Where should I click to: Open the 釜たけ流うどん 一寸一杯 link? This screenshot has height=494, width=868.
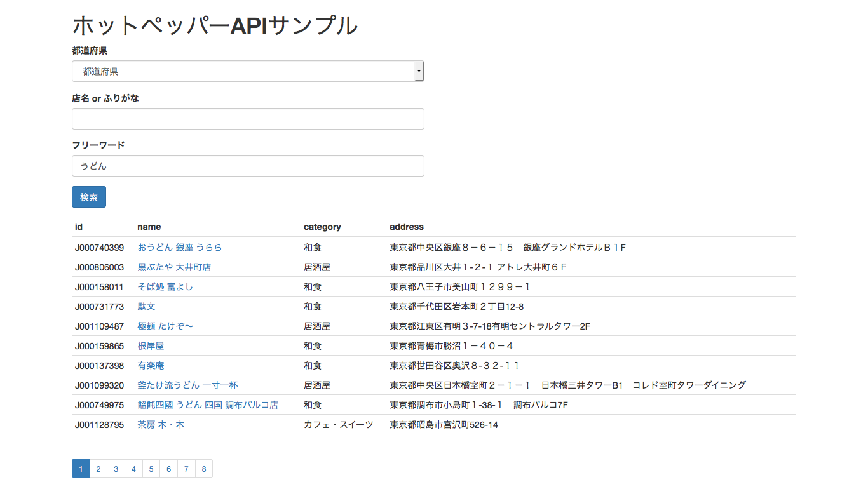(x=188, y=385)
